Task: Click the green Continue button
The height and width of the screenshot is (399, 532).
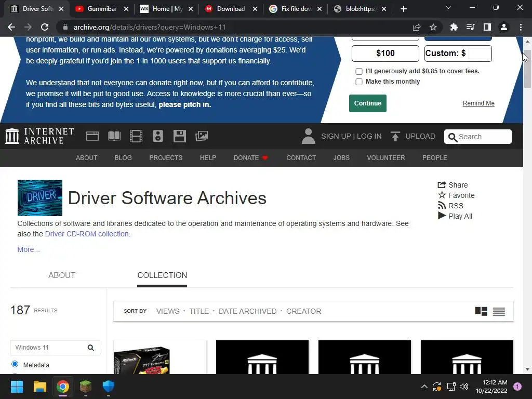Action: [368, 103]
